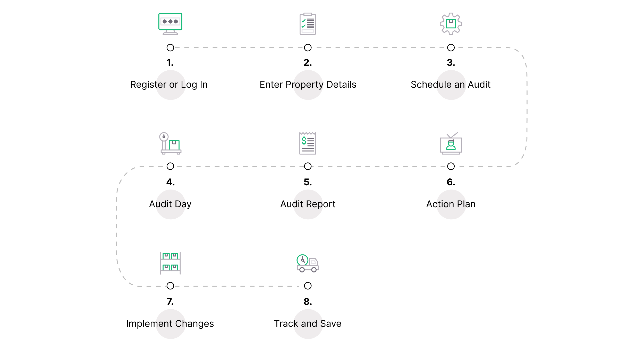Click the circle marker above step 8
Viewport: 644px width, 348px height.
coord(308,286)
